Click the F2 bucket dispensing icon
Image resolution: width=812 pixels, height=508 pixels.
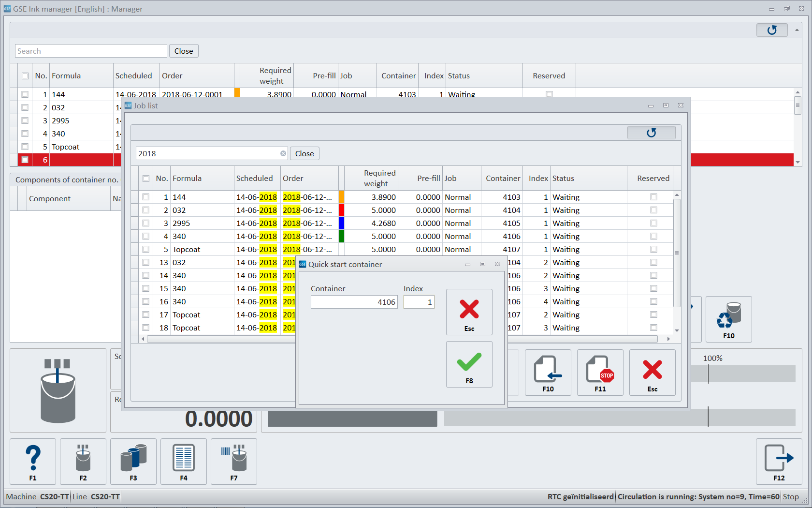click(x=83, y=462)
